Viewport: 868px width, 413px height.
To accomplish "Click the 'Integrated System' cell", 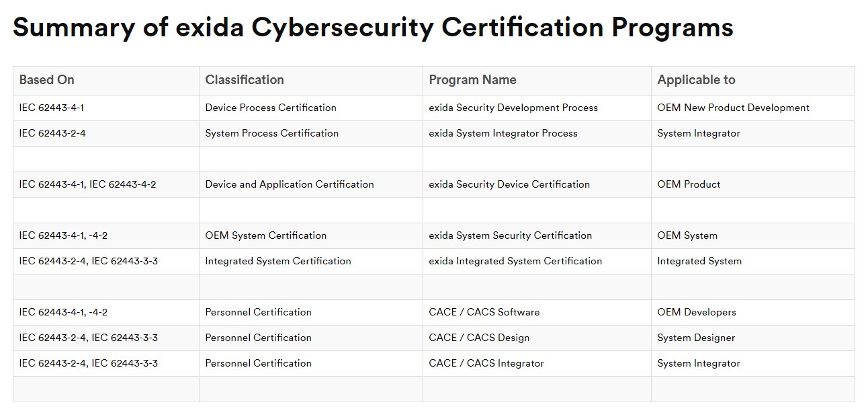I will coord(753,261).
